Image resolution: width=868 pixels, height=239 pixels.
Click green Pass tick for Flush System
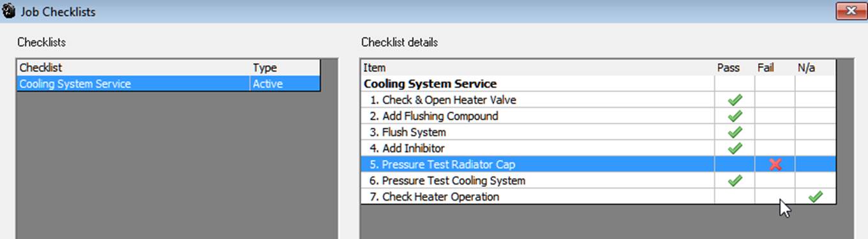[735, 132]
